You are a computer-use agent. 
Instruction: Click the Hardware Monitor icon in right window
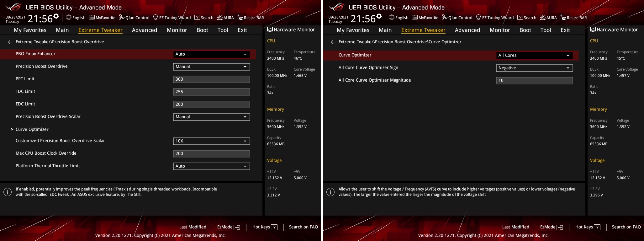(593, 29)
